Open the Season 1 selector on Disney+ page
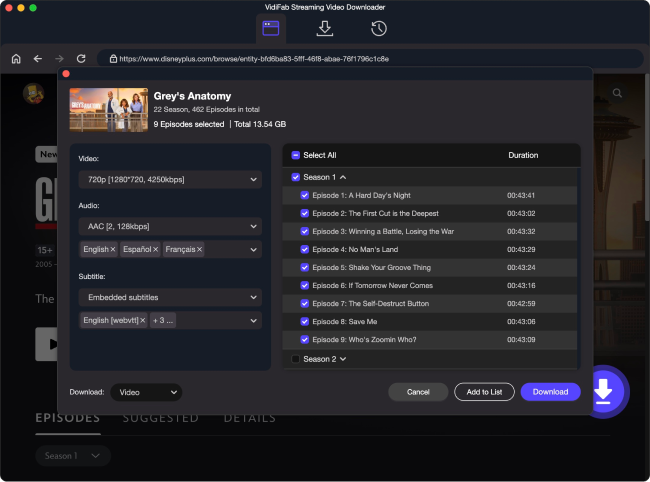650x482 pixels. 73,456
